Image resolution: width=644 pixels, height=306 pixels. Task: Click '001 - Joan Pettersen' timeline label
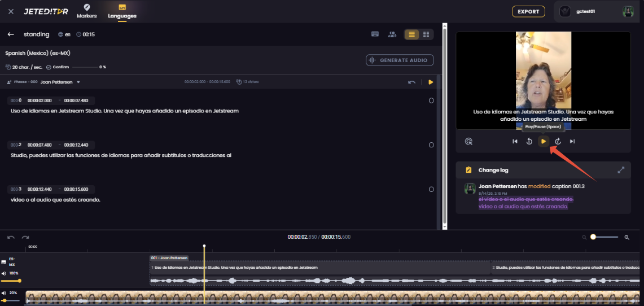click(x=169, y=258)
